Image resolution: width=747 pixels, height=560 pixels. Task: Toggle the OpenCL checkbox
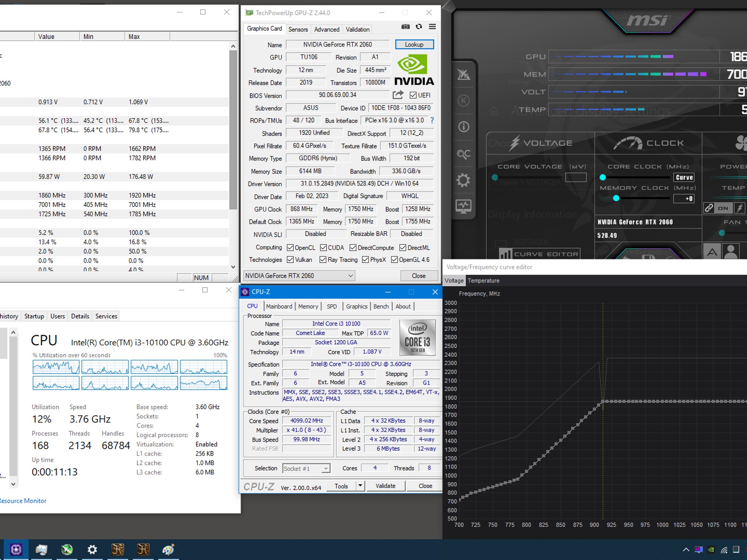pos(290,248)
